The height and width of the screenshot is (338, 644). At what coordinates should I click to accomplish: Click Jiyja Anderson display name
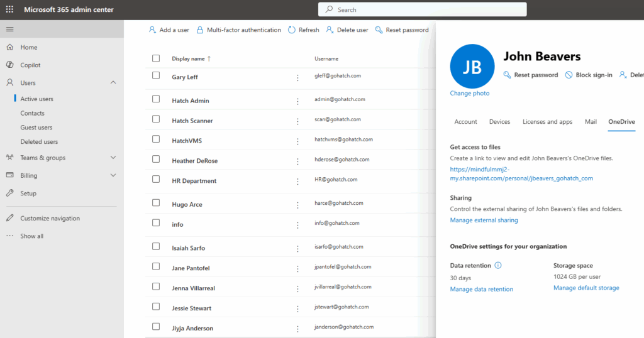192,328
